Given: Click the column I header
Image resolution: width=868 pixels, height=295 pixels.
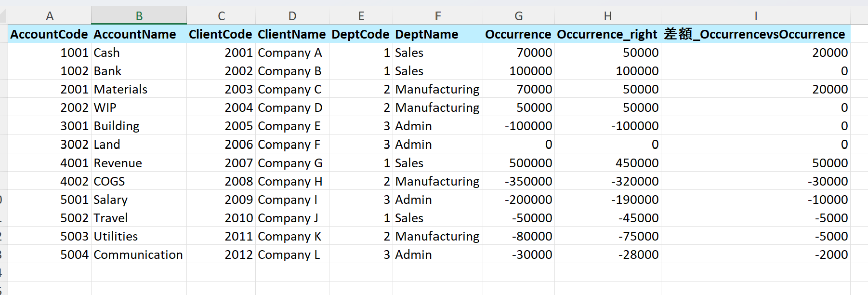Looking at the screenshot, I should pos(755,16).
